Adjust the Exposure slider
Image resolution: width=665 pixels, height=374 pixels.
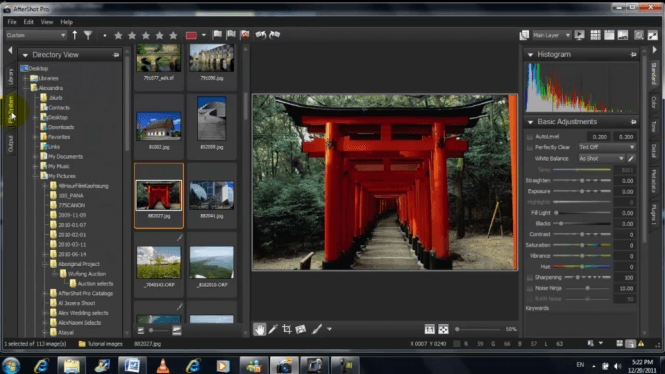click(582, 192)
